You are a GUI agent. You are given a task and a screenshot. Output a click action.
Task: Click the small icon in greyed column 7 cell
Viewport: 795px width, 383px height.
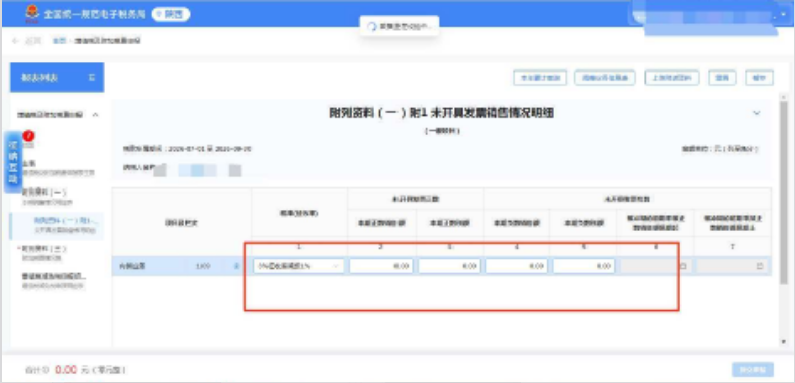760,266
